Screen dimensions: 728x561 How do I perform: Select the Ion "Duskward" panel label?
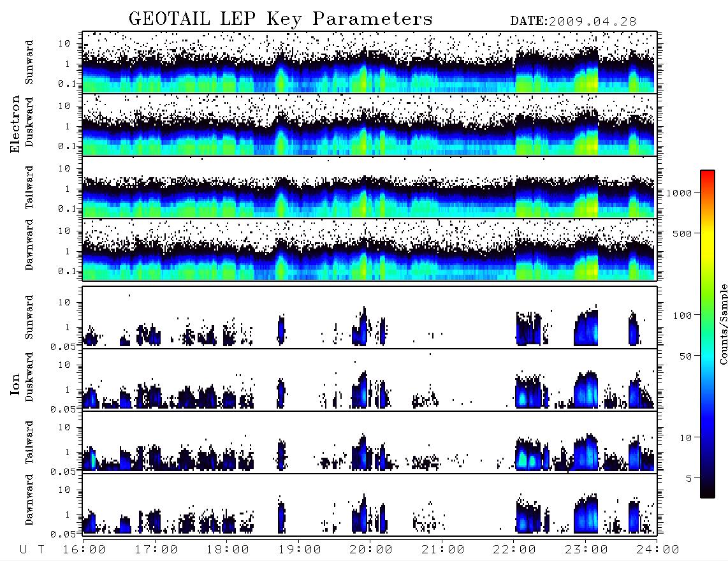point(29,377)
